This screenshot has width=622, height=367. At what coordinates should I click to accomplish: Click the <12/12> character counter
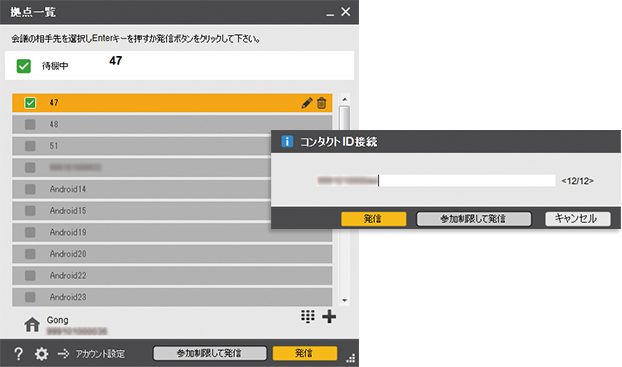coord(578,181)
